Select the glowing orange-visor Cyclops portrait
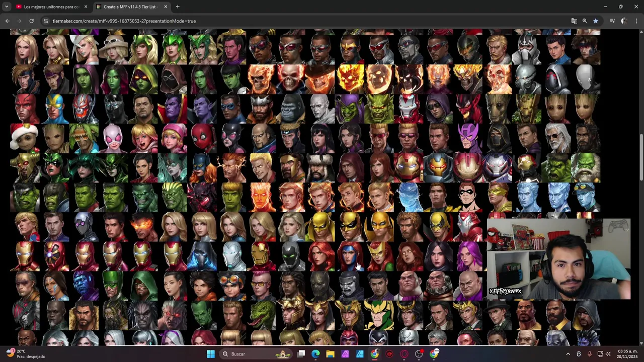Viewport: 644px width, 362px height. 143,226
